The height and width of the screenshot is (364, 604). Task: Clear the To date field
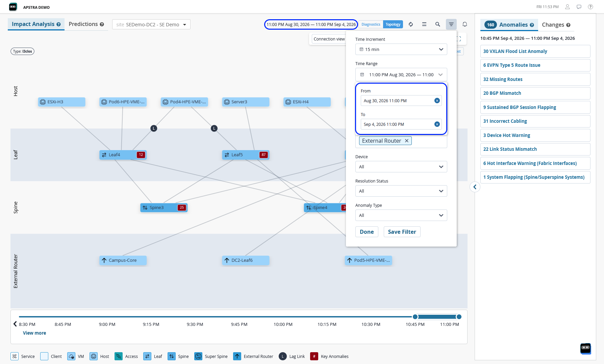click(437, 124)
